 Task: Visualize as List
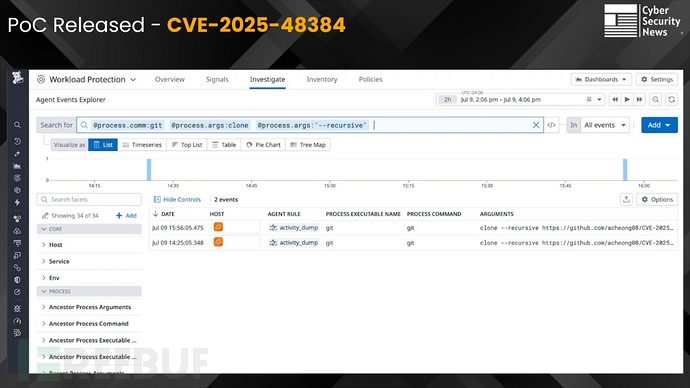(x=103, y=145)
